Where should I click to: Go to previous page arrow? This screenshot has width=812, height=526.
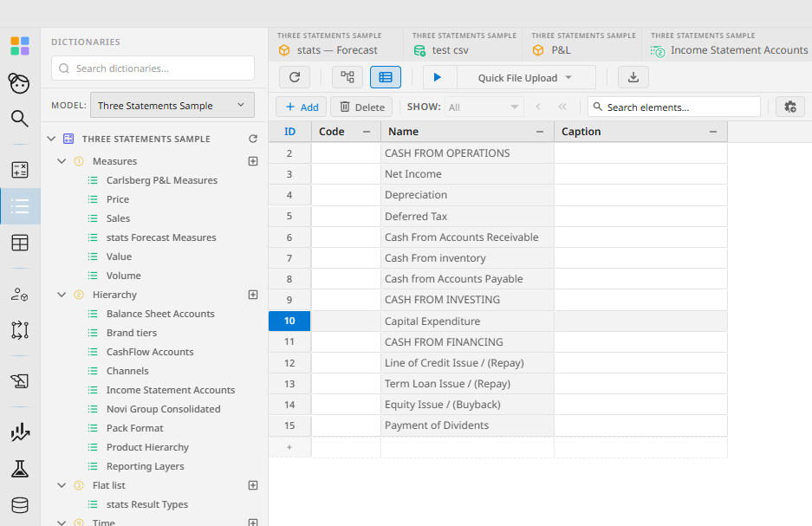click(538, 107)
